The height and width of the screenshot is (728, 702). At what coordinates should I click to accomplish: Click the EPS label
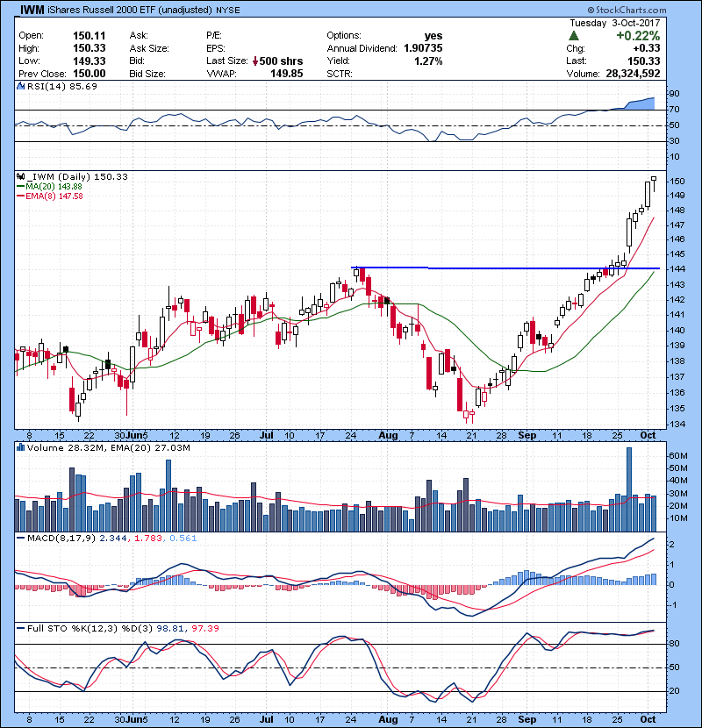pos(216,48)
